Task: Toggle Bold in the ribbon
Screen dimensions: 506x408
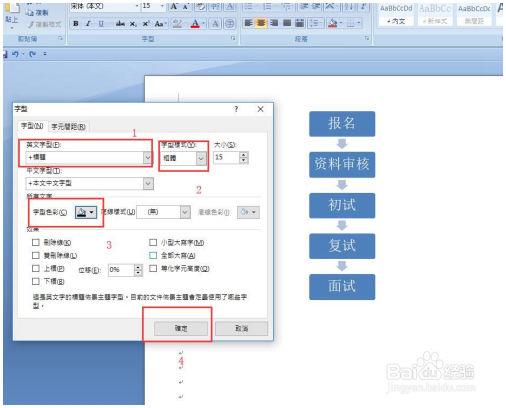Action: point(76,24)
